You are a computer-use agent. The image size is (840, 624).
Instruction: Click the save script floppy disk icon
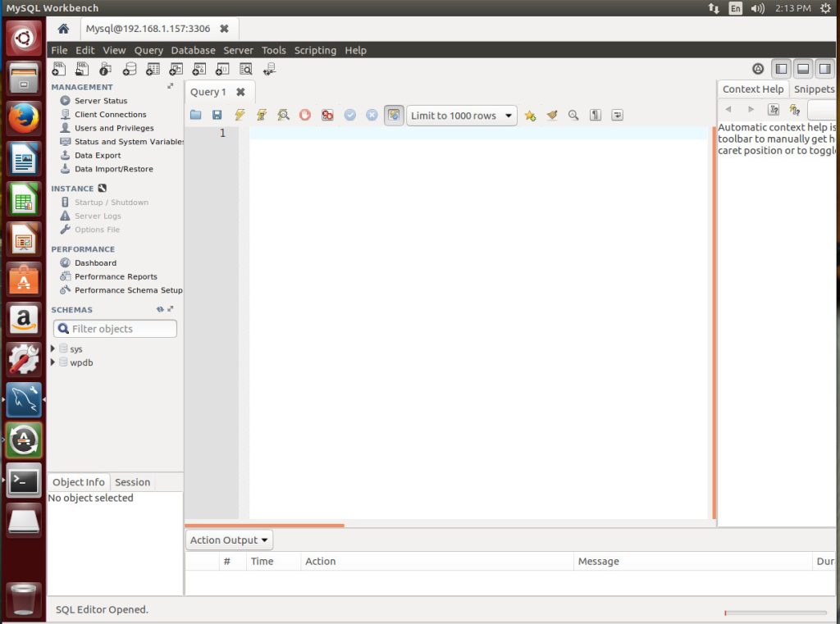coord(217,116)
